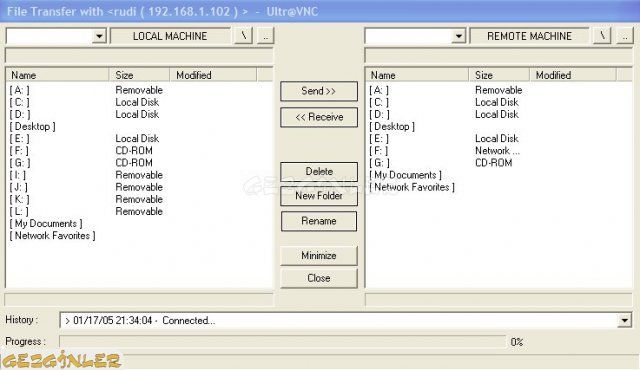This screenshot has width=640, height=370.
Task: Select local [ Desktop ] entry
Action: pyautogui.click(x=33, y=126)
